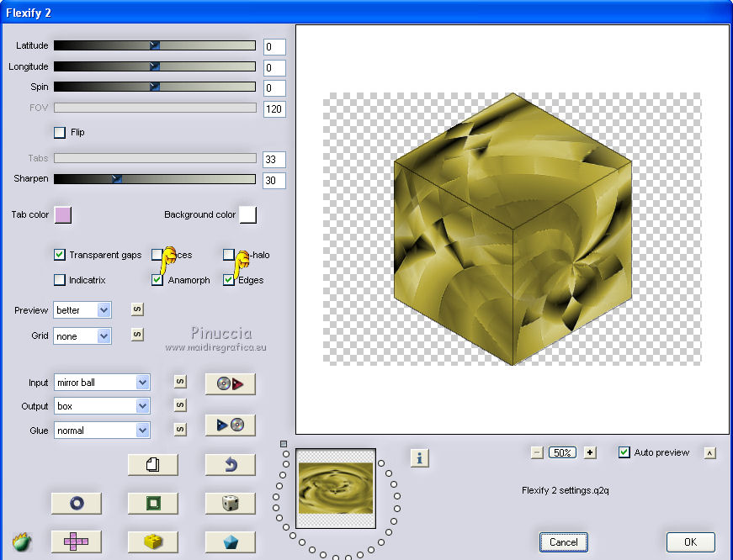Click the Longitude slider
733x560 pixels.
[155, 66]
